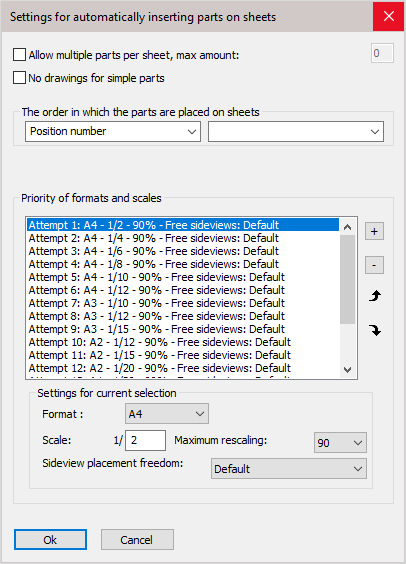Move selected attempt up with arrow icon
The height and width of the screenshot is (564, 406).
pos(375,296)
